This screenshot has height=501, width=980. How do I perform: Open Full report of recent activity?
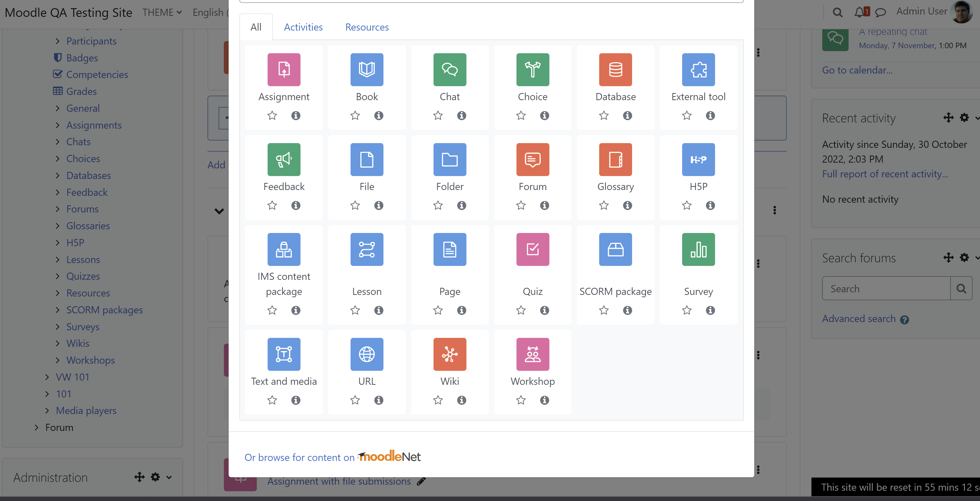point(885,174)
